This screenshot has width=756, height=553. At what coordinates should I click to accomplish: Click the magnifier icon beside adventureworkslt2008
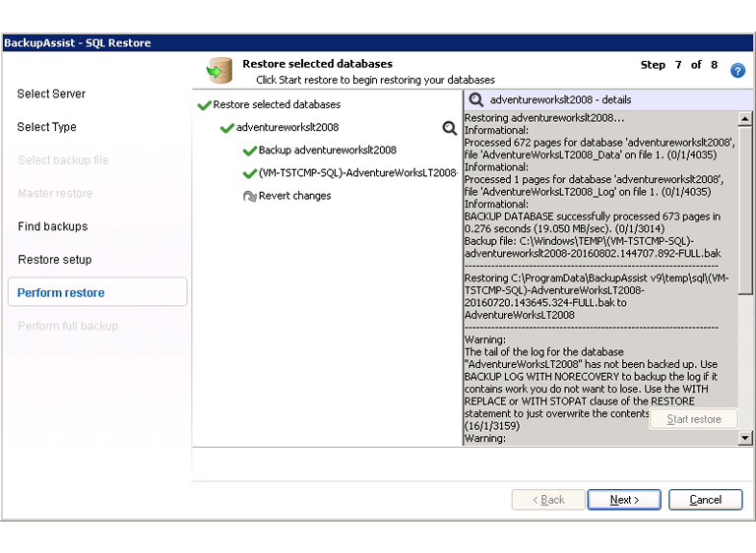click(x=450, y=128)
